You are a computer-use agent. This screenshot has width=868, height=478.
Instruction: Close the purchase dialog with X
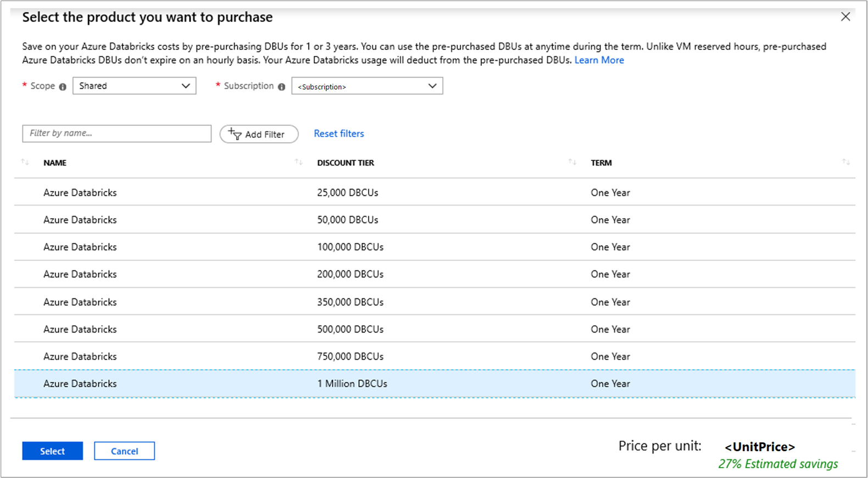coord(845,17)
